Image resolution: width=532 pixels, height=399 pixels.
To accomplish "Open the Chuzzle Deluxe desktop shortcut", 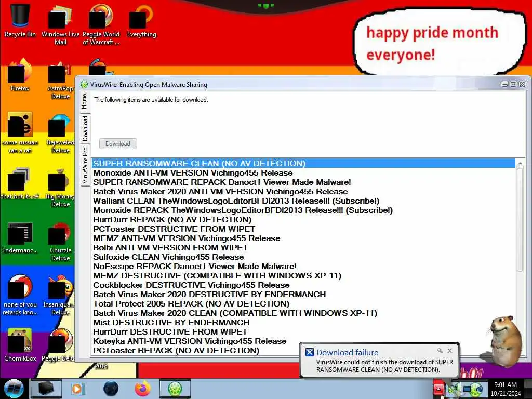I will click(60, 241).
